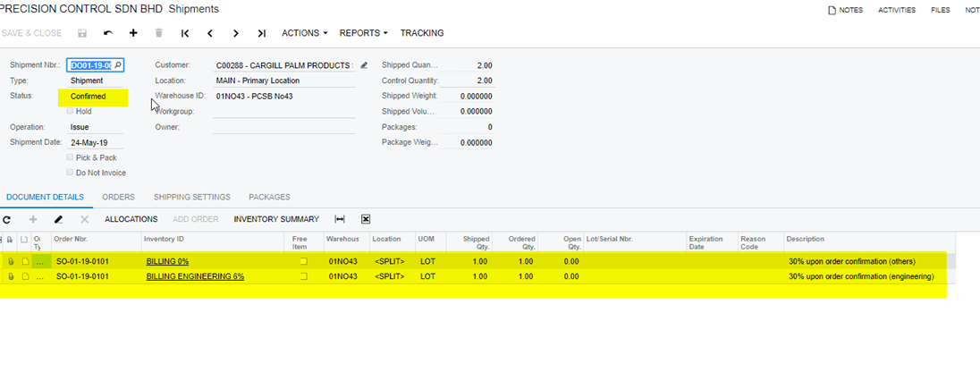Tick the Do Not Invoice checkbox
980x381 pixels.
coord(71,173)
